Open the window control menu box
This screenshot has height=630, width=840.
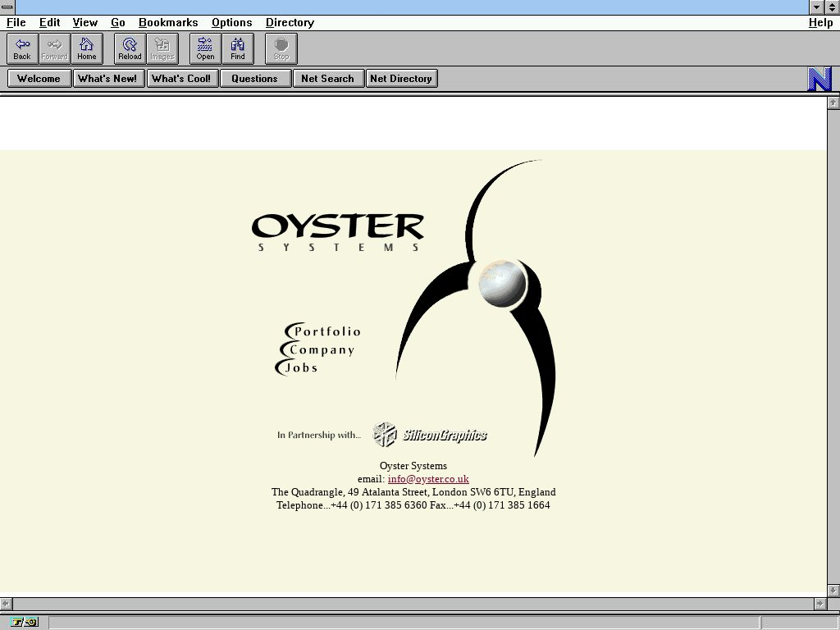7,7
